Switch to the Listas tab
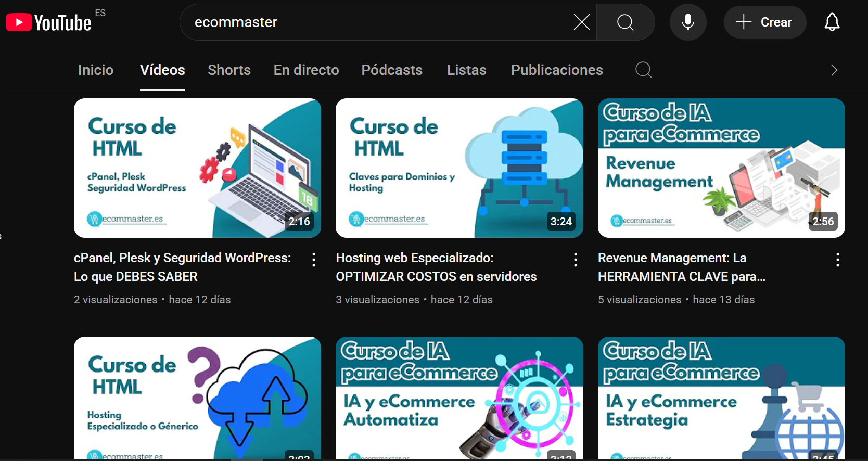Screen dimensions: 868x461 point(466,70)
